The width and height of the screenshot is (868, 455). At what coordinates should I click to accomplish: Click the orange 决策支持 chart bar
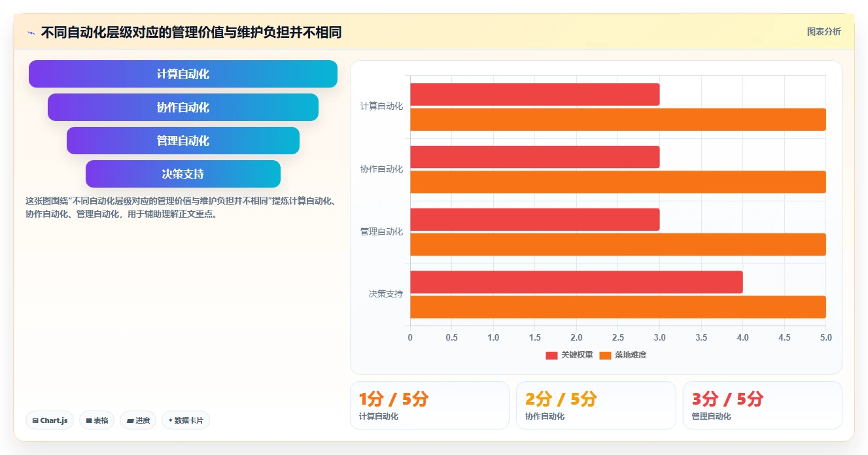tap(617, 307)
